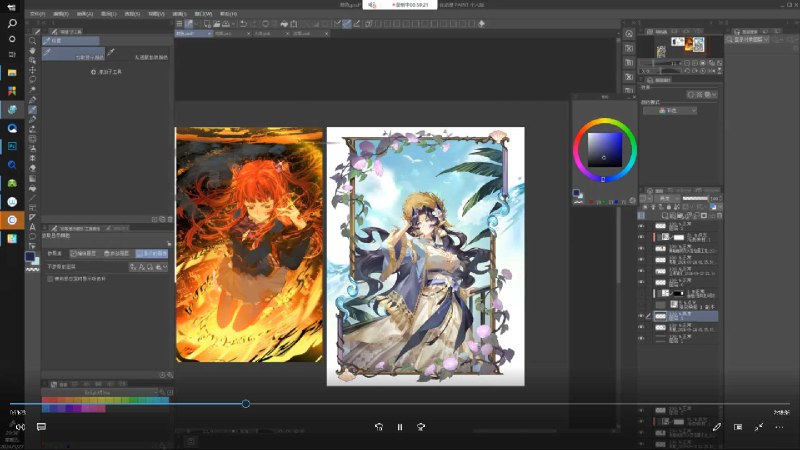This screenshot has width=800, height=450.
Task: Click the Task View icon on taskbar
Action: (x=12, y=55)
